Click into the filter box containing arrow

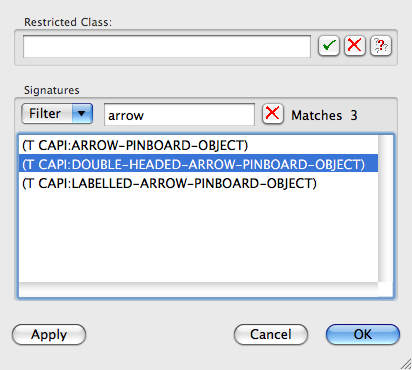coord(179,115)
